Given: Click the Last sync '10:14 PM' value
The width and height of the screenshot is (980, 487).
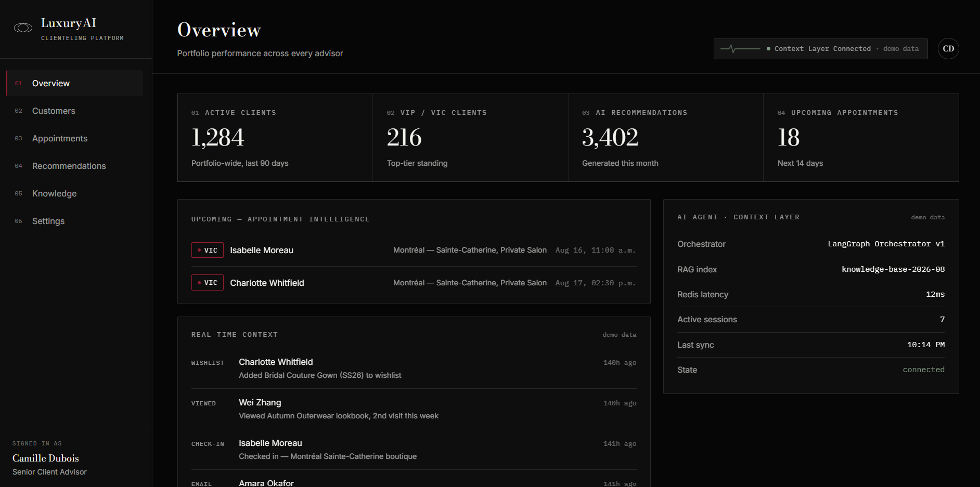Looking at the screenshot, I should (x=926, y=345).
